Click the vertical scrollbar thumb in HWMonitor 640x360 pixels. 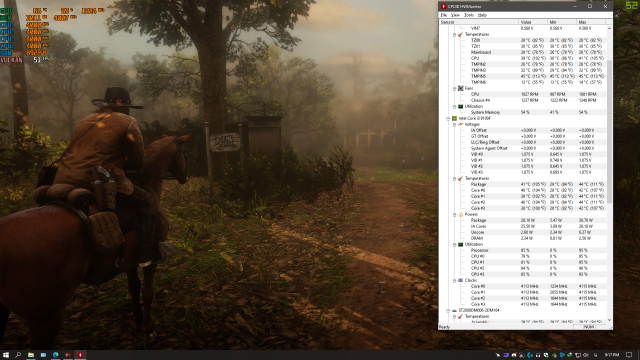(x=609, y=131)
